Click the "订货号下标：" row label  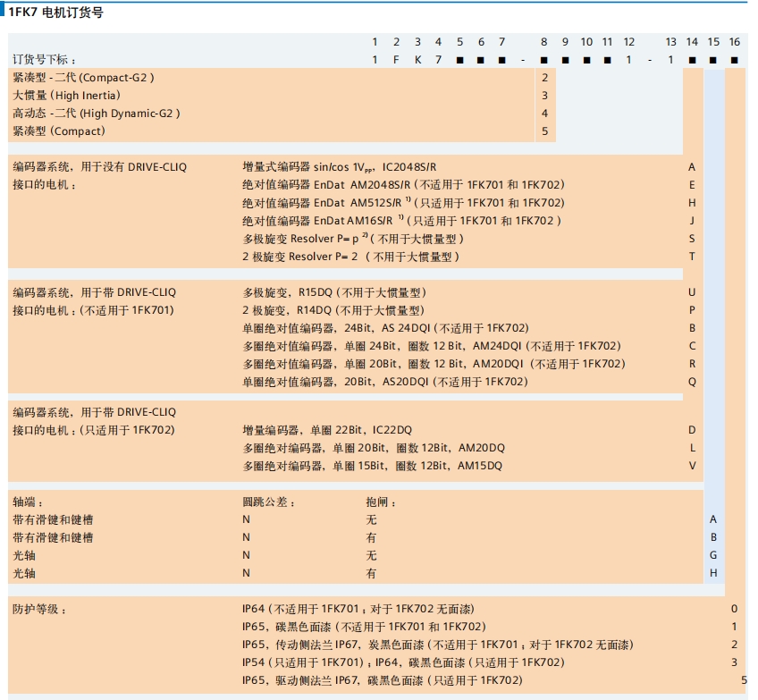coord(50,59)
